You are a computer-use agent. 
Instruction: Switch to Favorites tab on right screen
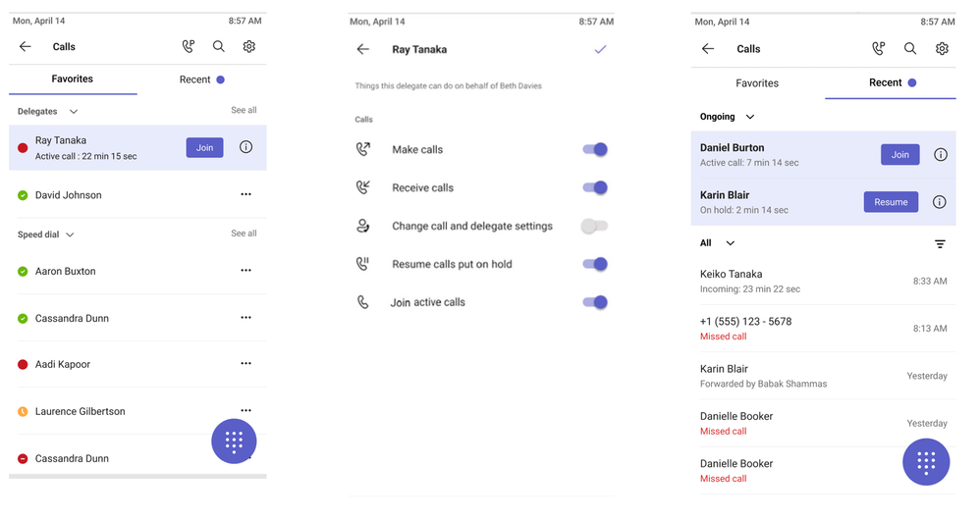(x=757, y=83)
